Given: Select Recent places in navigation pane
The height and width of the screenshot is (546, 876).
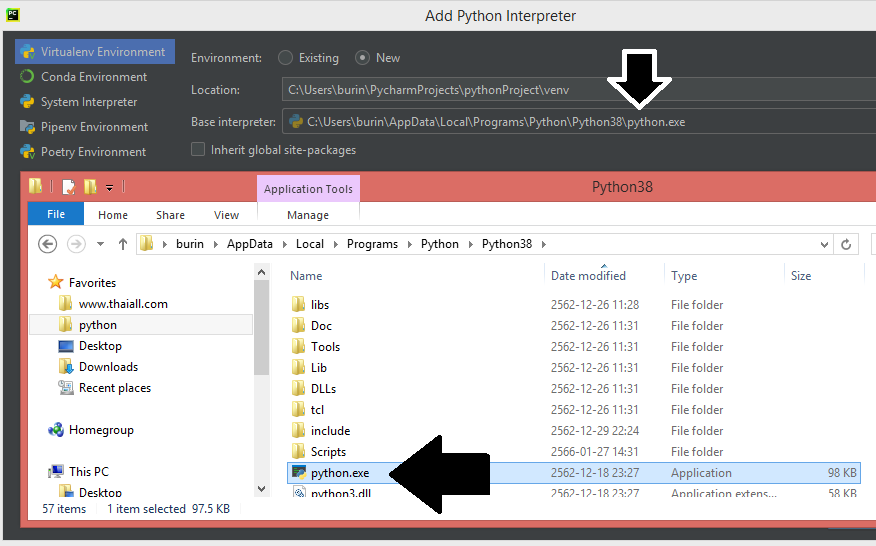Looking at the screenshot, I should pyautogui.click(x=105, y=388).
